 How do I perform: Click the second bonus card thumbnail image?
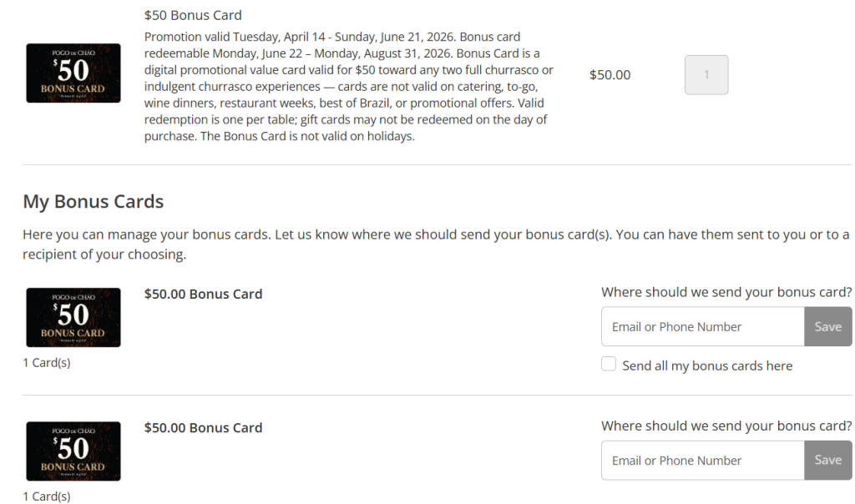click(x=73, y=451)
